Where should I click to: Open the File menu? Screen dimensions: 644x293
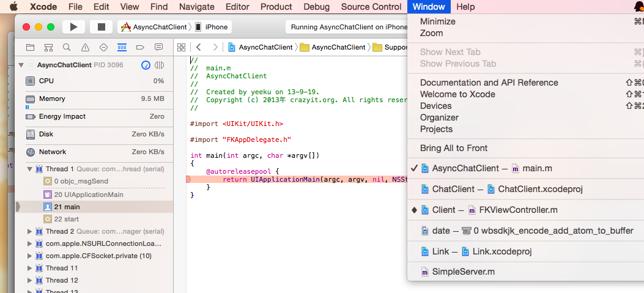(x=75, y=7)
